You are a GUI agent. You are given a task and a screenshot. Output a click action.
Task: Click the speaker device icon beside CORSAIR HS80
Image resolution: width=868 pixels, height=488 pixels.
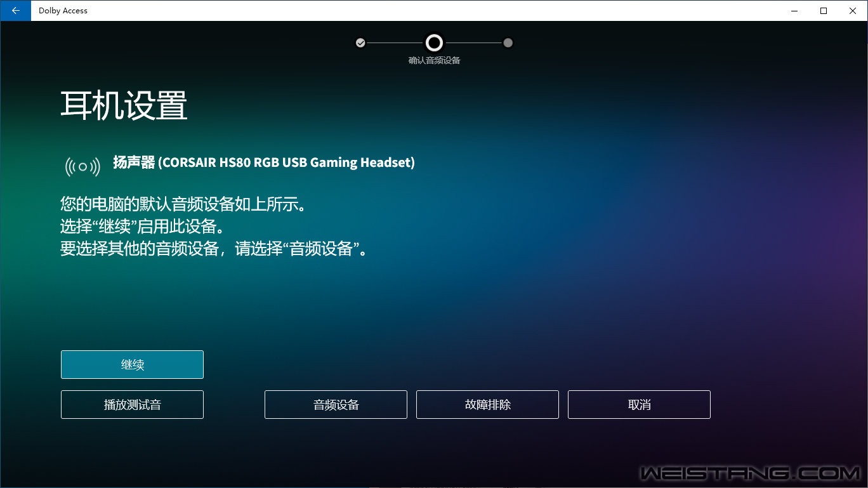82,168
